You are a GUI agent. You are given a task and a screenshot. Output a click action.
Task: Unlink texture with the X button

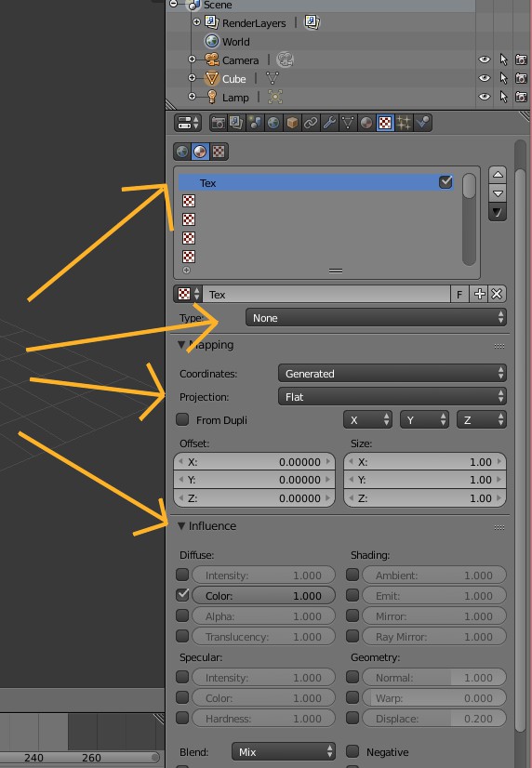(497, 295)
